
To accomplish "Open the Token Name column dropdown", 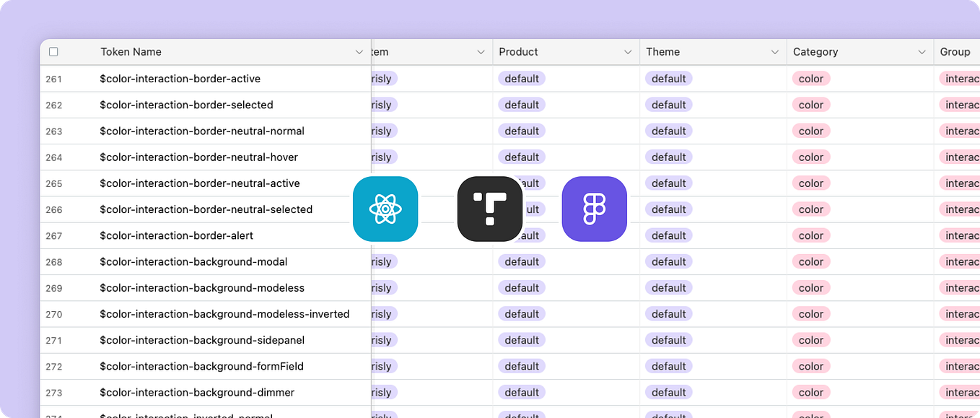I will point(359,51).
